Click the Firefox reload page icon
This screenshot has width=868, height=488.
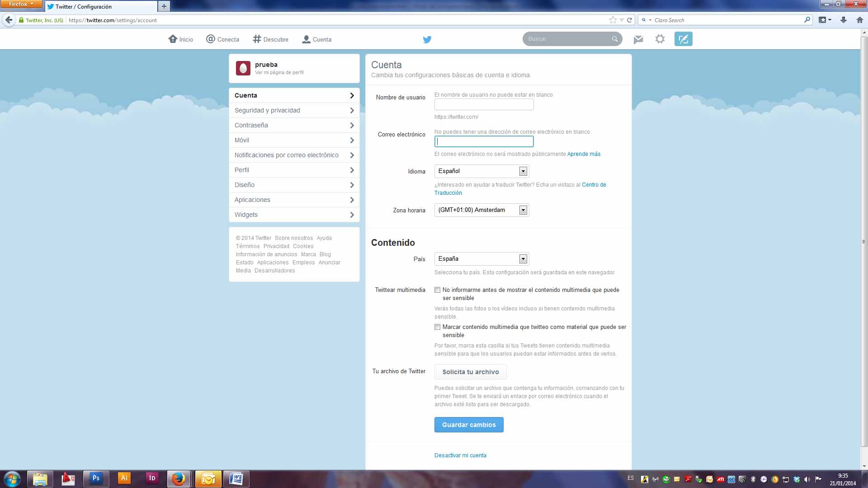coord(629,20)
